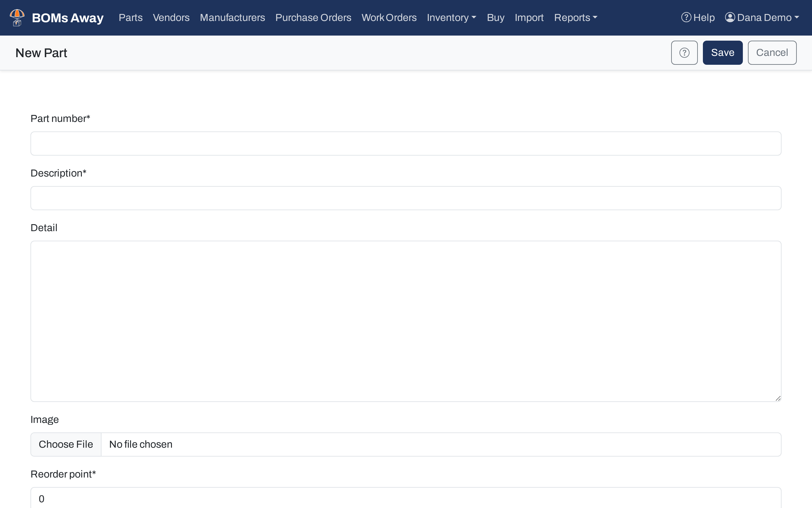Click the 'New Part' page heading
Viewport: 812px width, 508px height.
41,53
